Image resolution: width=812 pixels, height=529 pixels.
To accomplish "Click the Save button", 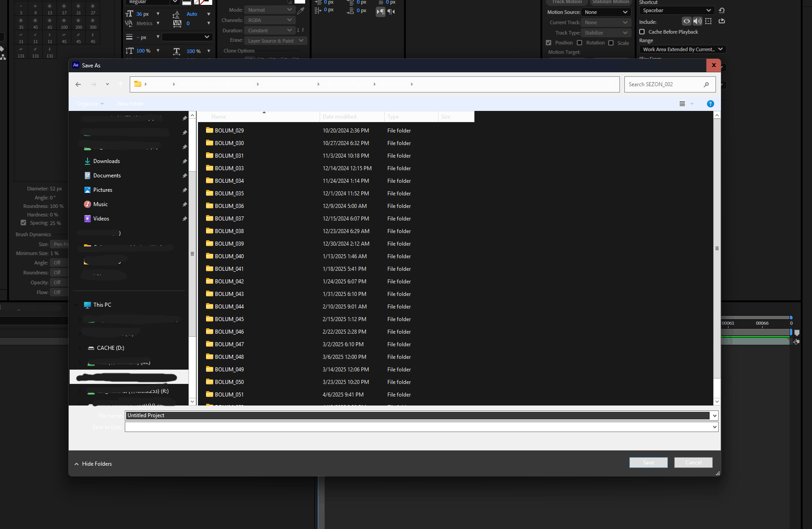I will (649, 463).
